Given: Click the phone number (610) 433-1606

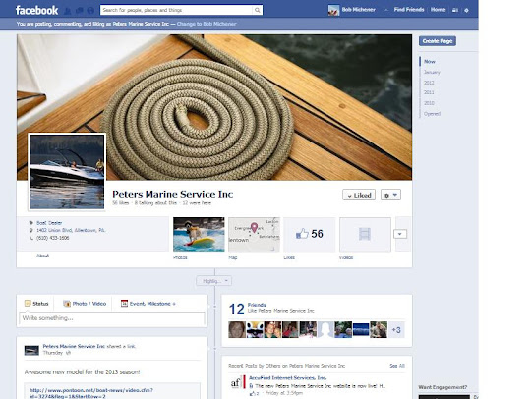Looking at the screenshot, I should coord(52,238).
